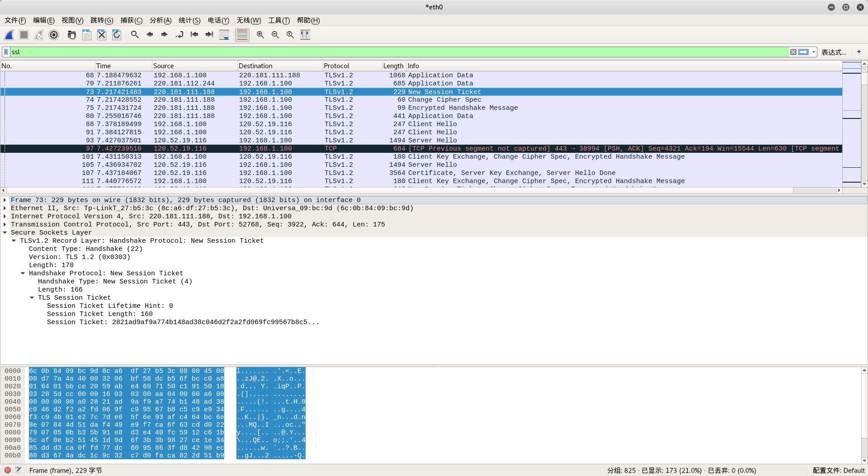The image size is (868, 476).
Task: Open a capture file
Action: coord(72,35)
